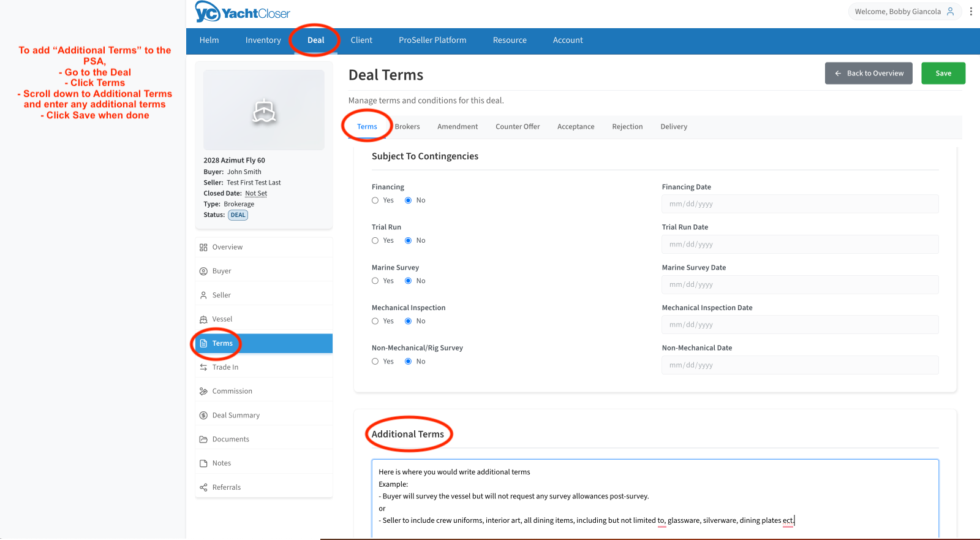Click the Financing Date field

point(800,204)
